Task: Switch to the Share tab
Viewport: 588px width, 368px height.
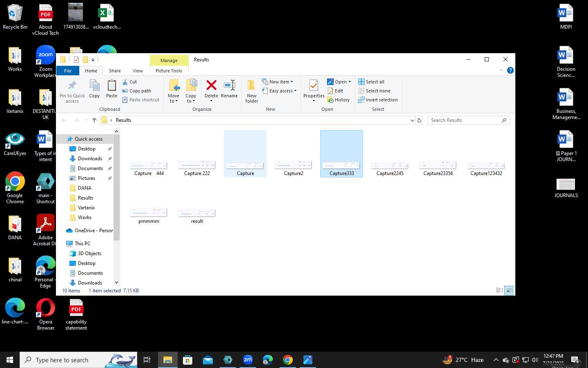Action: point(115,70)
